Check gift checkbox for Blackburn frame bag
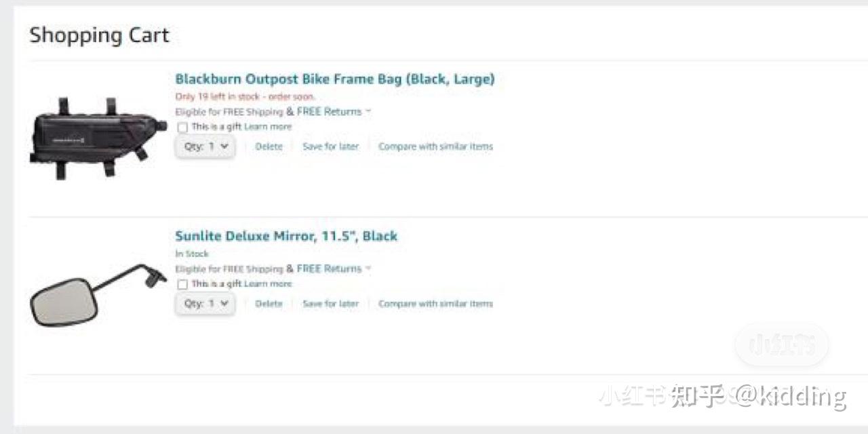This screenshot has width=868, height=434. [182, 127]
